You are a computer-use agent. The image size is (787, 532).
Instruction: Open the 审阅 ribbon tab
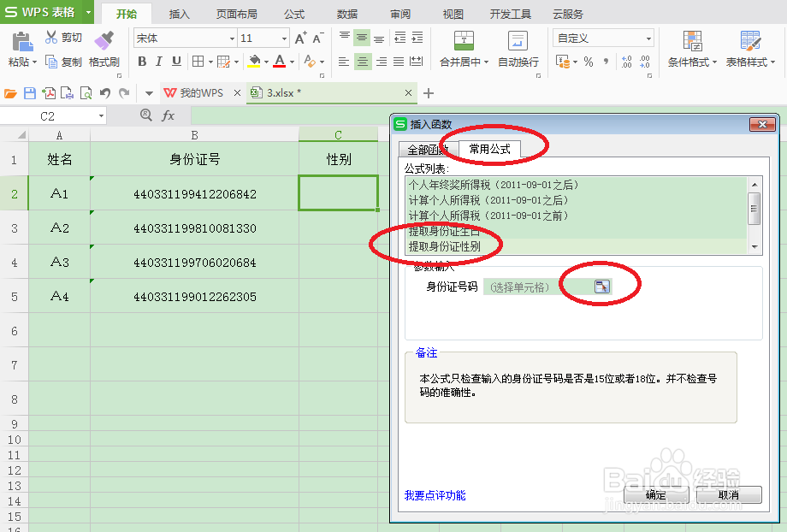(x=400, y=14)
